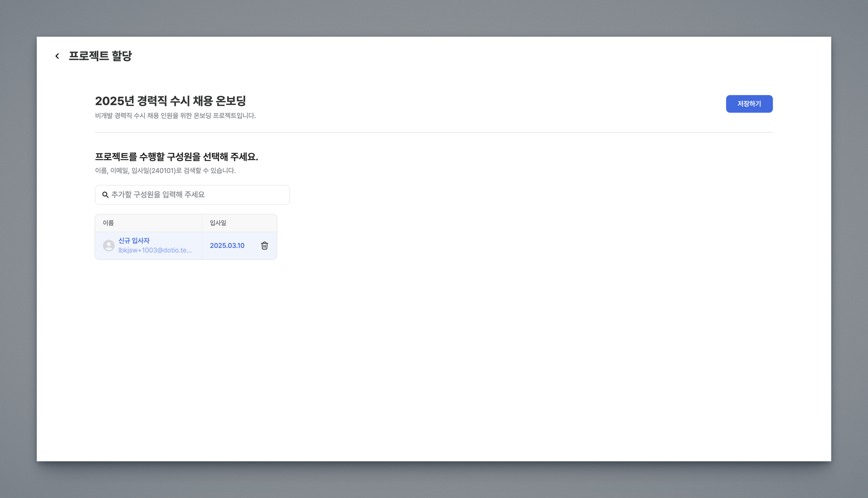Click the 2025년 경력직 수시 채용 온보딩 heading
Screen dimensions: 868x498
[170, 101]
